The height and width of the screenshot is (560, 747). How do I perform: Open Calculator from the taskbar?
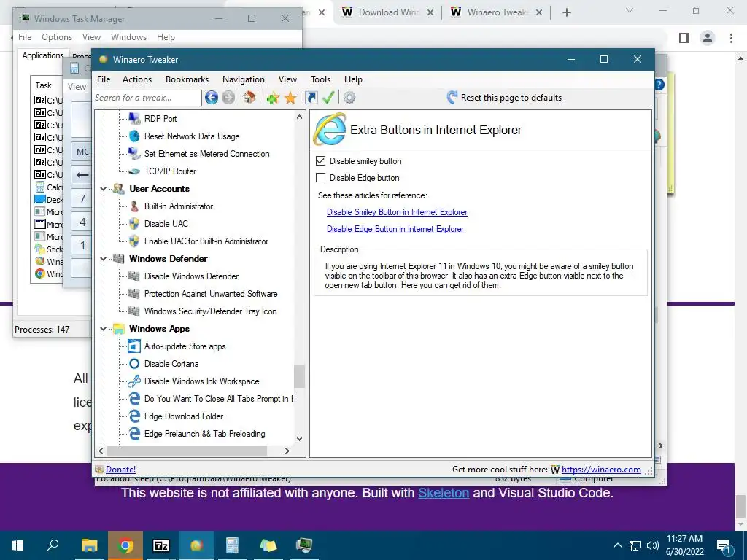click(232, 545)
